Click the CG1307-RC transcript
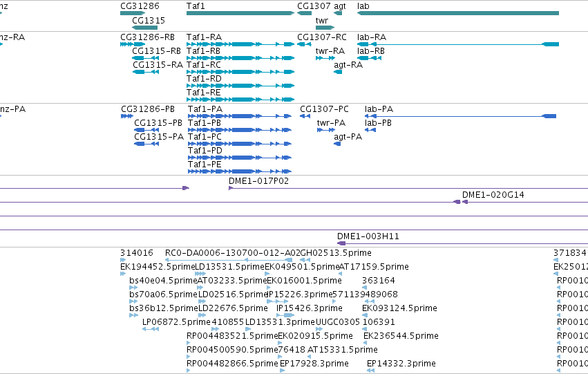 304,44
